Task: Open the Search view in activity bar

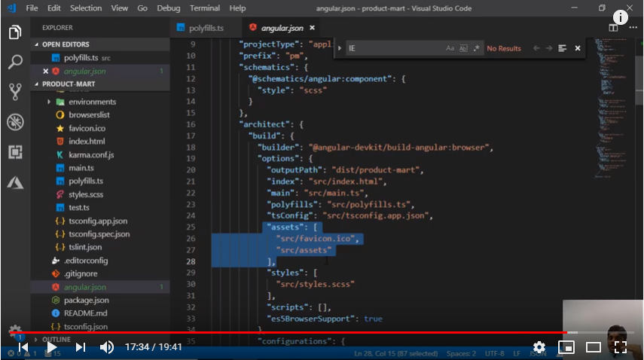Action: click(x=15, y=62)
